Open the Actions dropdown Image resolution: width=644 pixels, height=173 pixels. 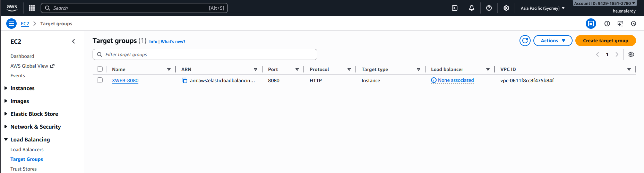pyautogui.click(x=552, y=41)
